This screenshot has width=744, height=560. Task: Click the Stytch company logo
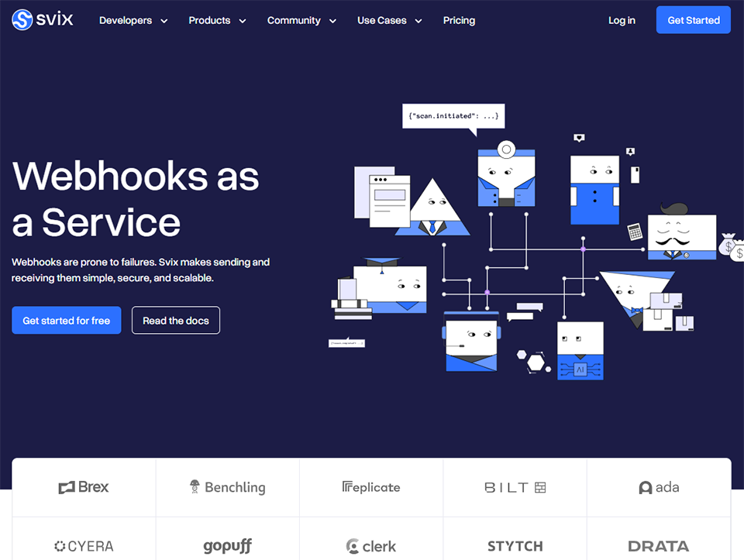point(515,546)
